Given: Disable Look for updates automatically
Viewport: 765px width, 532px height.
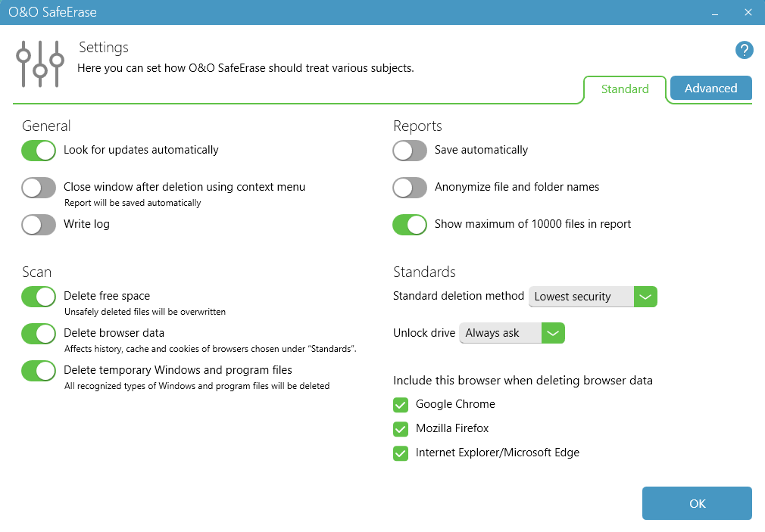Looking at the screenshot, I should point(39,151).
